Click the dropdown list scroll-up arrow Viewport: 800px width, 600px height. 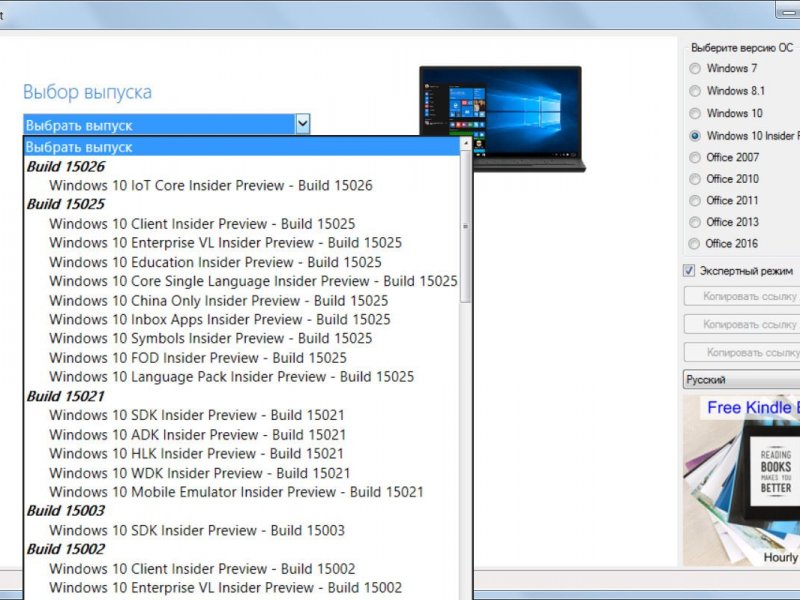[465, 143]
